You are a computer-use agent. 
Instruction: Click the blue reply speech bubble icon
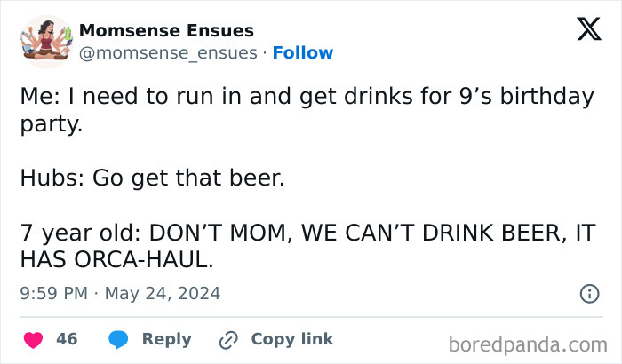tap(119, 339)
